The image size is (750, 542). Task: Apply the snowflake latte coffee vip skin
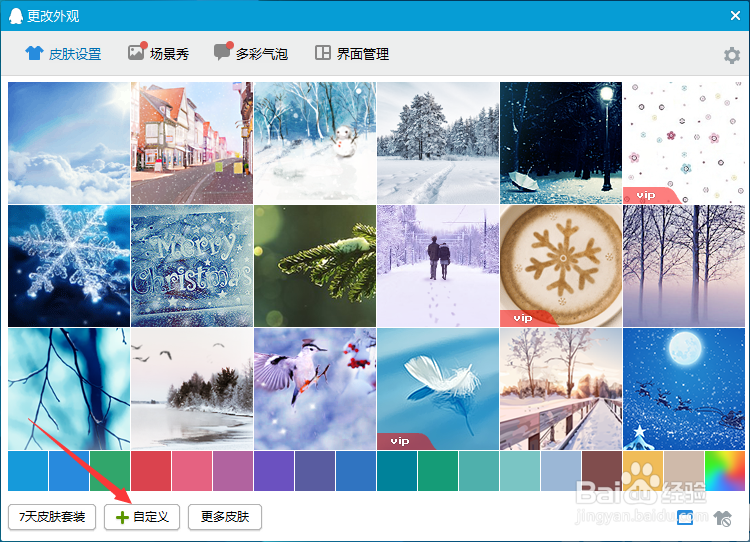[561, 266]
